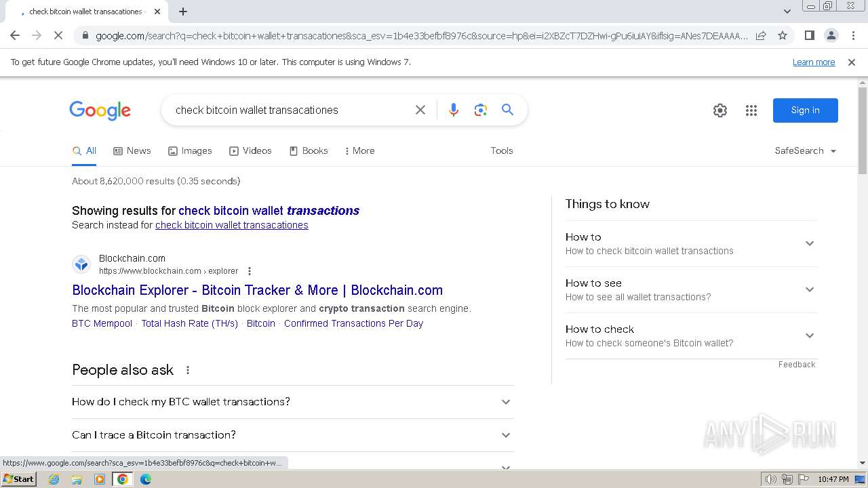The image size is (868, 488).
Task: Close the bitcoin wallet search tab
Action: (157, 12)
